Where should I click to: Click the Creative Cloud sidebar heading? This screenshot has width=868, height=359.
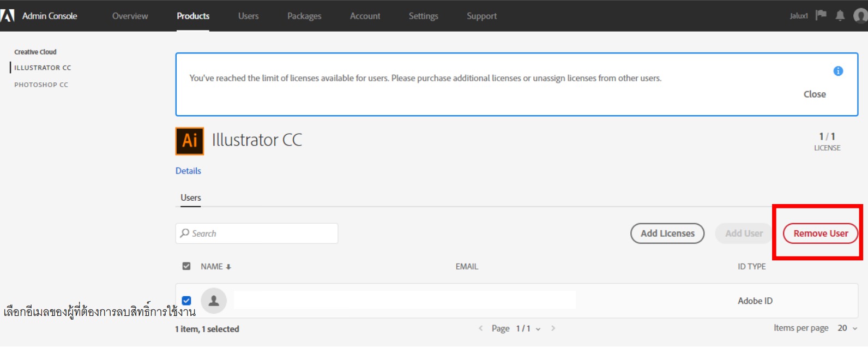pos(35,52)
